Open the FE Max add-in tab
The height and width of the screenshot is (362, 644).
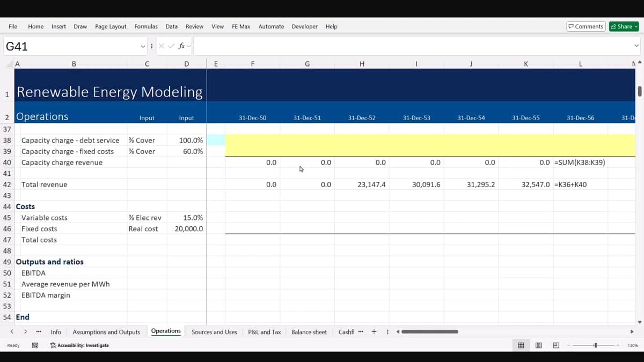241,26
